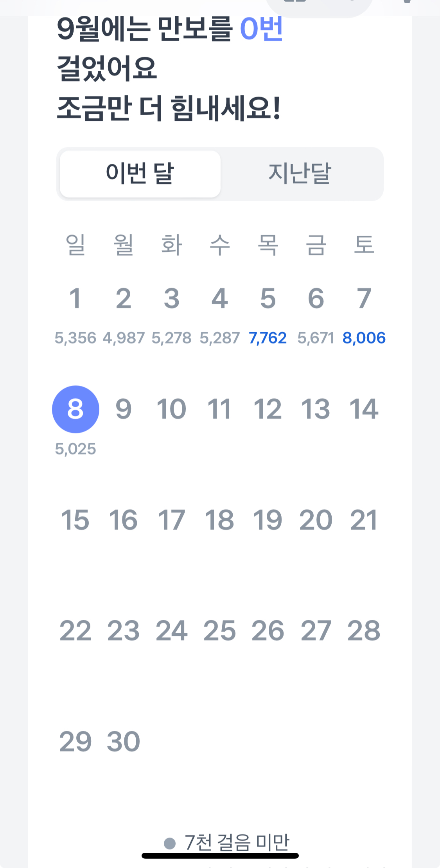
Task: Click the 7,762 step count
Action: [268, 338]
